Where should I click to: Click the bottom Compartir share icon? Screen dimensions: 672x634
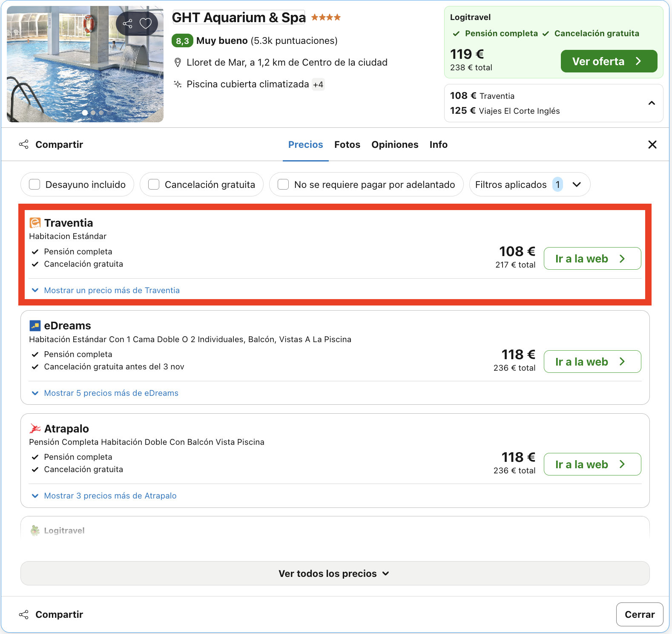[x=24, y=614]
